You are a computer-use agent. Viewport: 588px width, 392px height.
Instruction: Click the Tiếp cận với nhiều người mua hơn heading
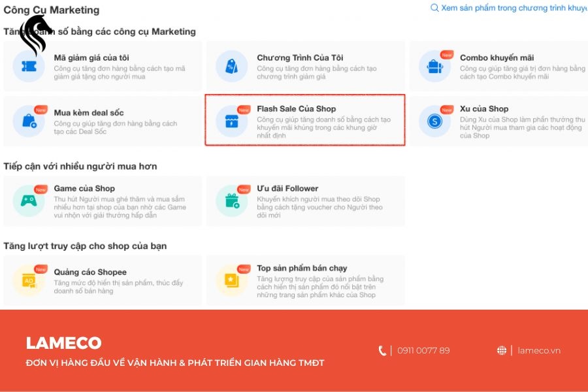[80, 166]
